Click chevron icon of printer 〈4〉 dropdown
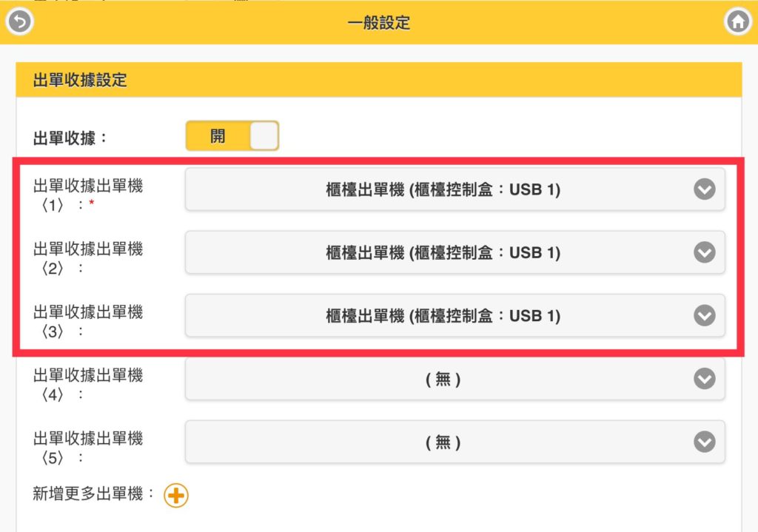758x532 pixels. 705,378
